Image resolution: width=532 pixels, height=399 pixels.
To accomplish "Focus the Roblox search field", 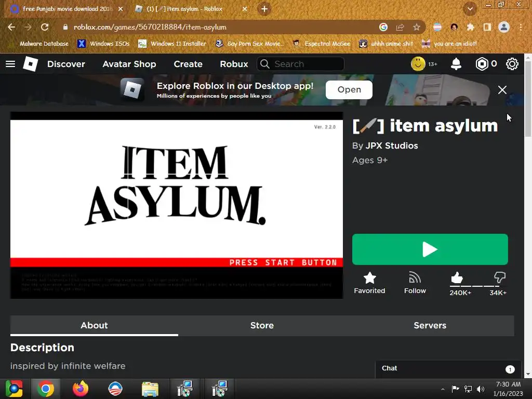I will coord(300,64).
